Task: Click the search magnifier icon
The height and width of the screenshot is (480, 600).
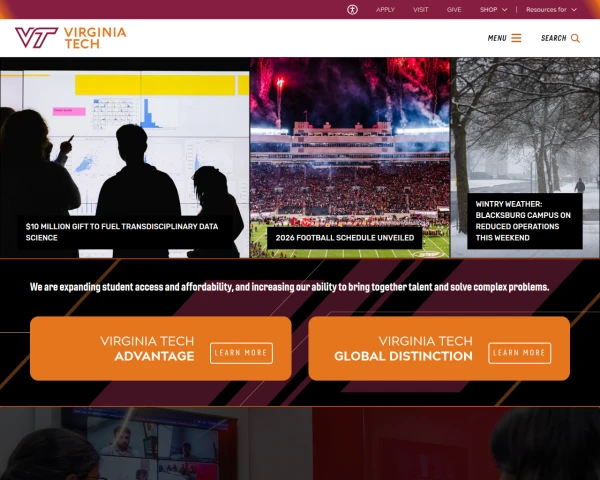Action: pyautogui.click(x=575, y=38)
